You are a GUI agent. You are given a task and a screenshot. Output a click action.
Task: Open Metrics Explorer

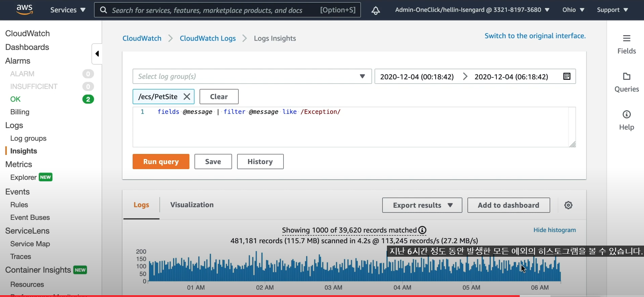coord(23,178)
